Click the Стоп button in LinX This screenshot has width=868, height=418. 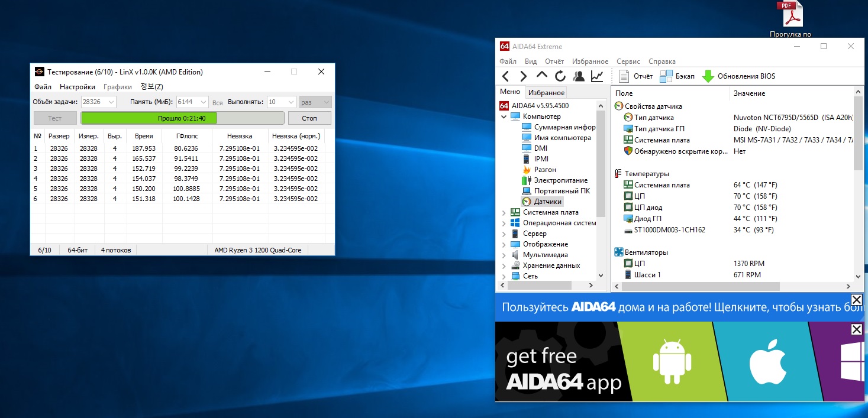(309, 118)
